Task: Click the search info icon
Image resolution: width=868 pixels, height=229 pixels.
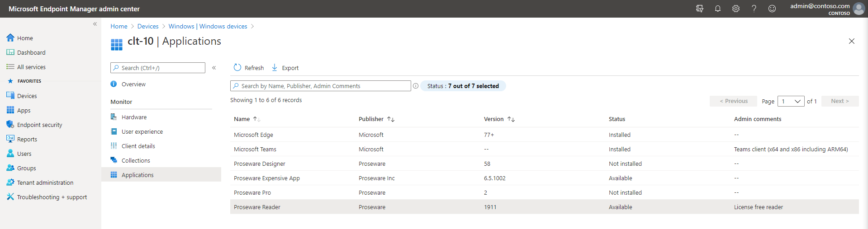Action: (x=415, y=86)
